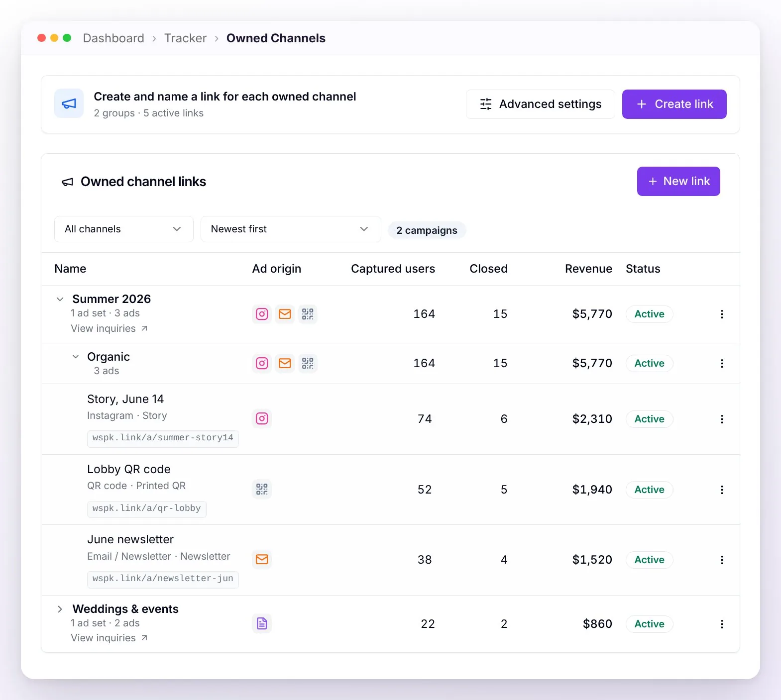781x700 pixels.
Task: Collapse the Organic ad set
Action: (x=76, y=357)
